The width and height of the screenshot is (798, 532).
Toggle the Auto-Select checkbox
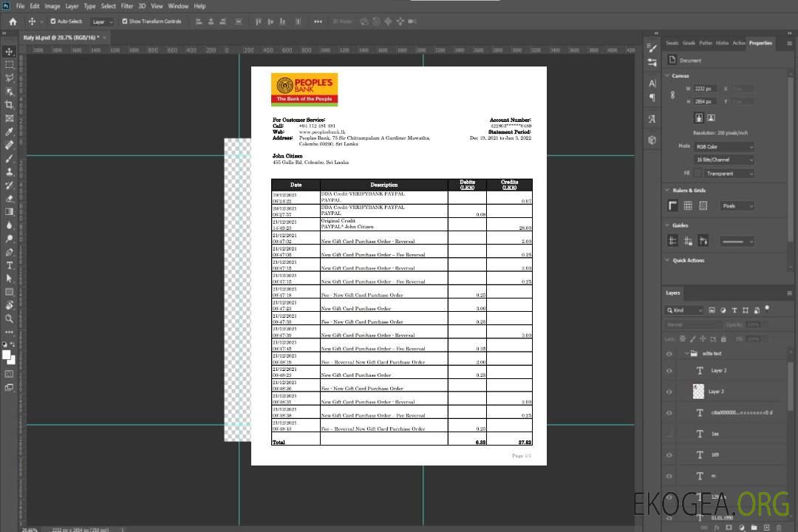pos(53,21)
